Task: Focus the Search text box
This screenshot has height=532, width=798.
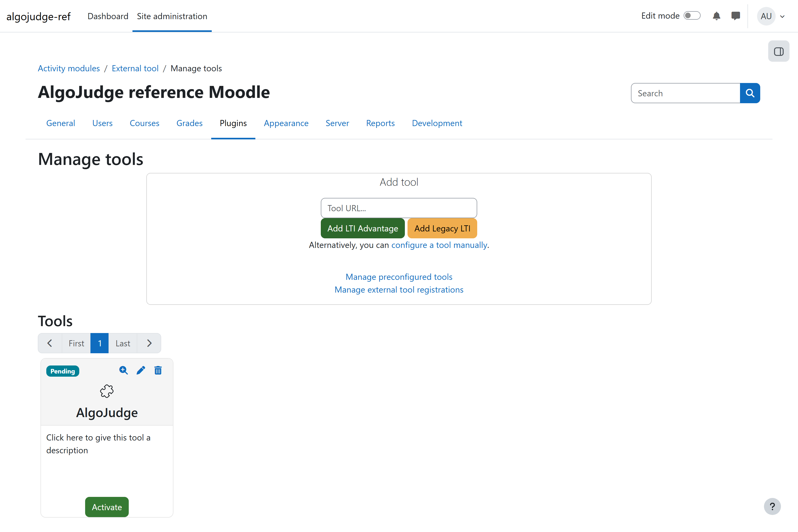Action: 685,93
